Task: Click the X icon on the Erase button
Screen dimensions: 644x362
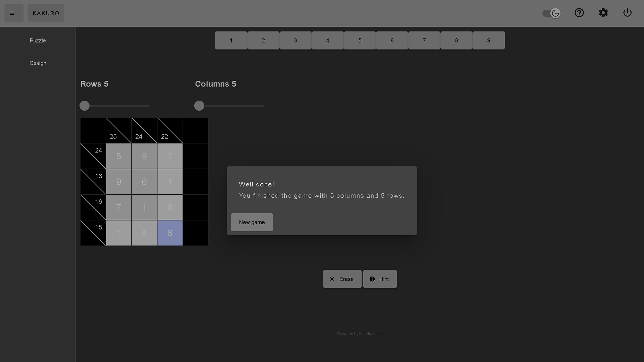Action: coord(332,279)
